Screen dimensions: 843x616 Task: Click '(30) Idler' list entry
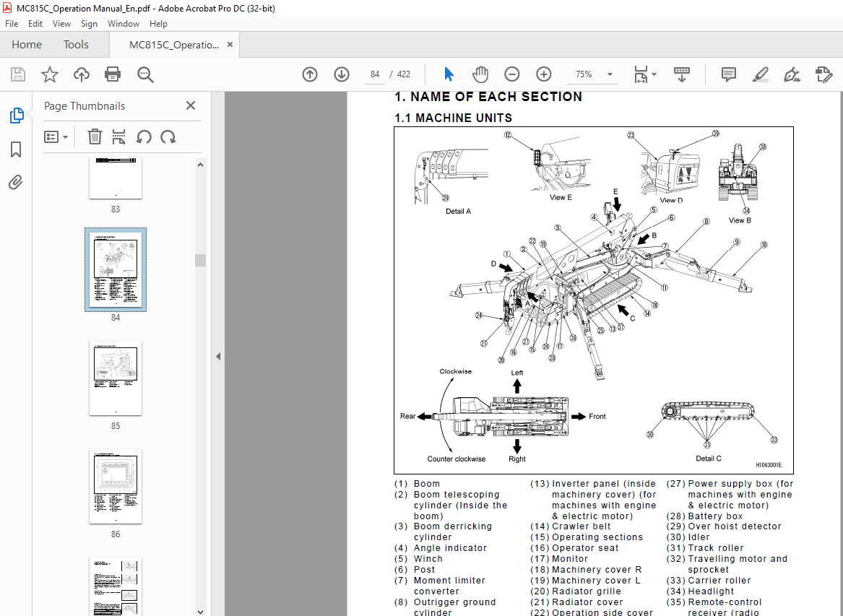click(x=688, y=537)
